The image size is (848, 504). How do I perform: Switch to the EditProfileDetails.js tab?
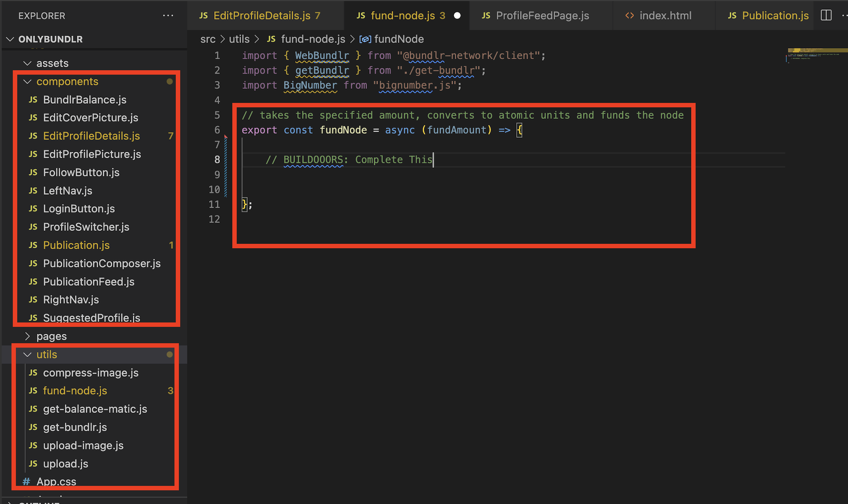262,15
